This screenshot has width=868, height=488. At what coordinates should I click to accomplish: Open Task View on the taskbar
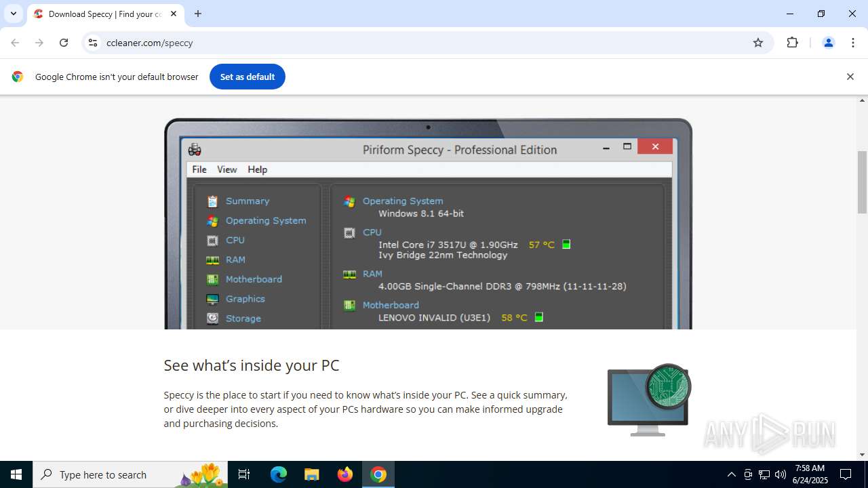coord(244,474)
